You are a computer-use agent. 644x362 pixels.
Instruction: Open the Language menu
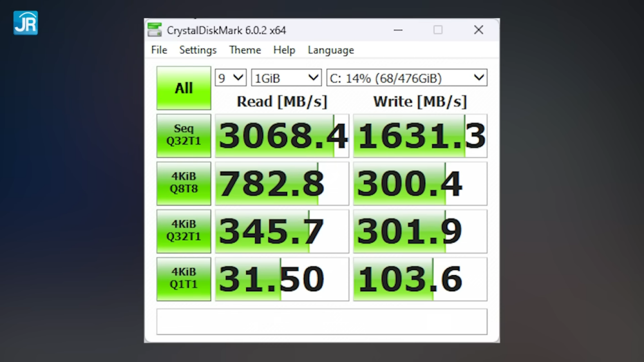coord(330,50)
